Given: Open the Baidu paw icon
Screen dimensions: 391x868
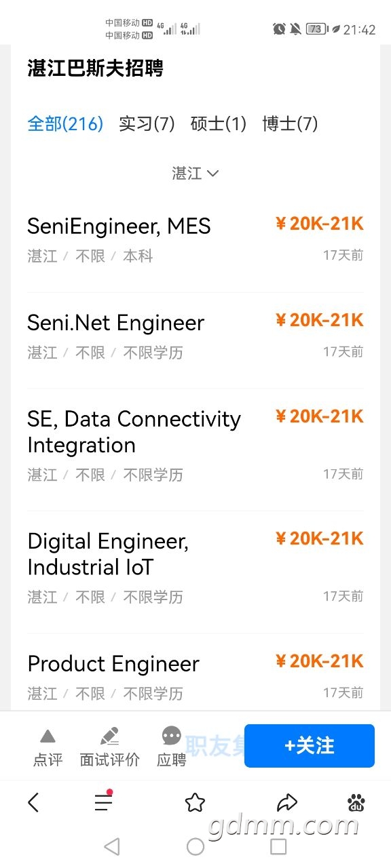Looking at the screenshot, I should click(356, 803).
